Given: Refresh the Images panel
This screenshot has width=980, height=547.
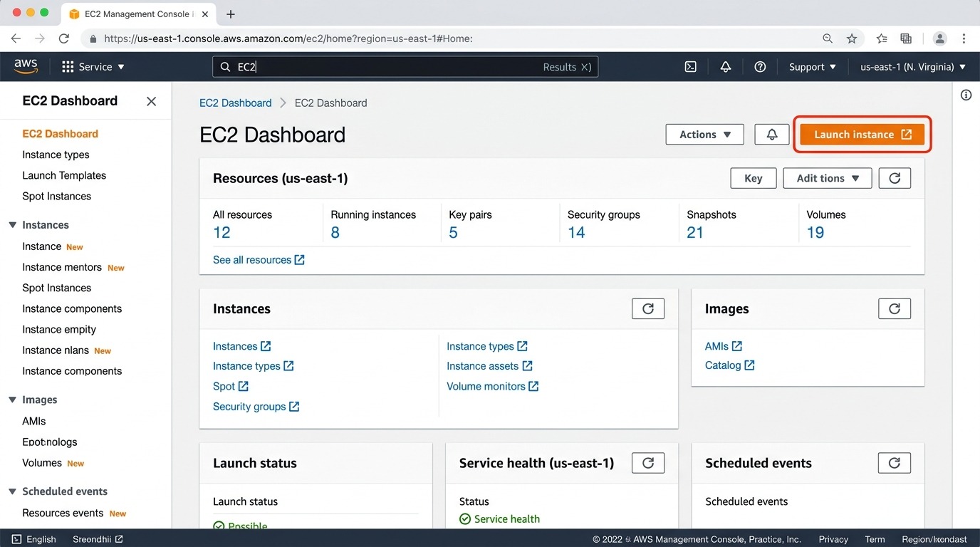Looking at the screenshot, I should 895,308.
